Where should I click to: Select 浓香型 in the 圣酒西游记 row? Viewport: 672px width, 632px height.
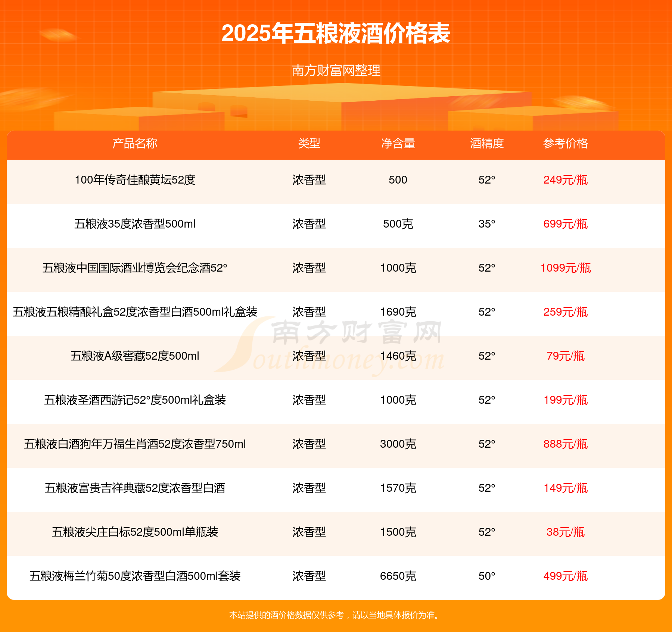(x=309, y=400)
